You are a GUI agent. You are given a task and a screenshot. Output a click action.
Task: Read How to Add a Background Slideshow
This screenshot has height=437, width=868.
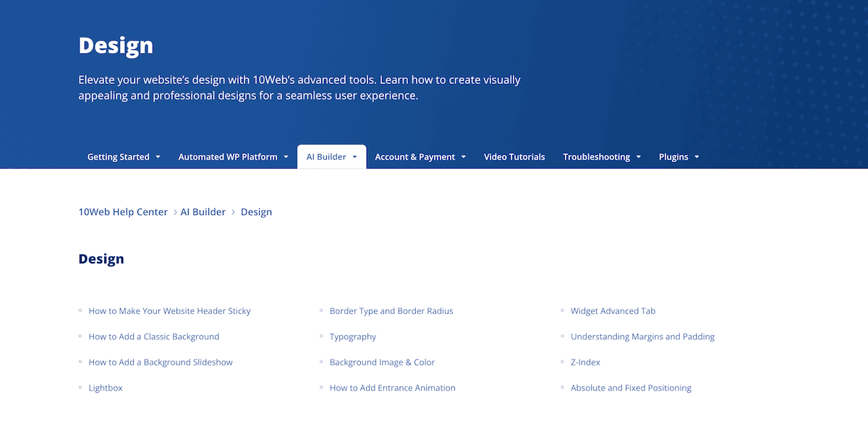pyautogui.click(x=161, y=362)
